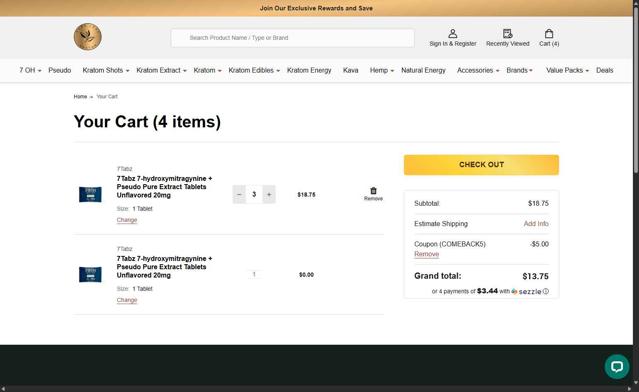Click the Sezzle logo
Viewport: 639px width, 392px height.
point(527,291)
